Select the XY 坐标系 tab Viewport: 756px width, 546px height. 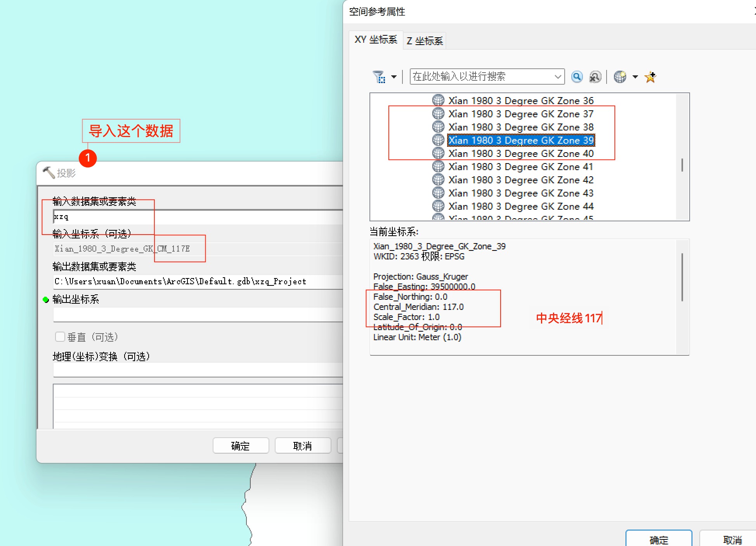click(x=376, y=40)
